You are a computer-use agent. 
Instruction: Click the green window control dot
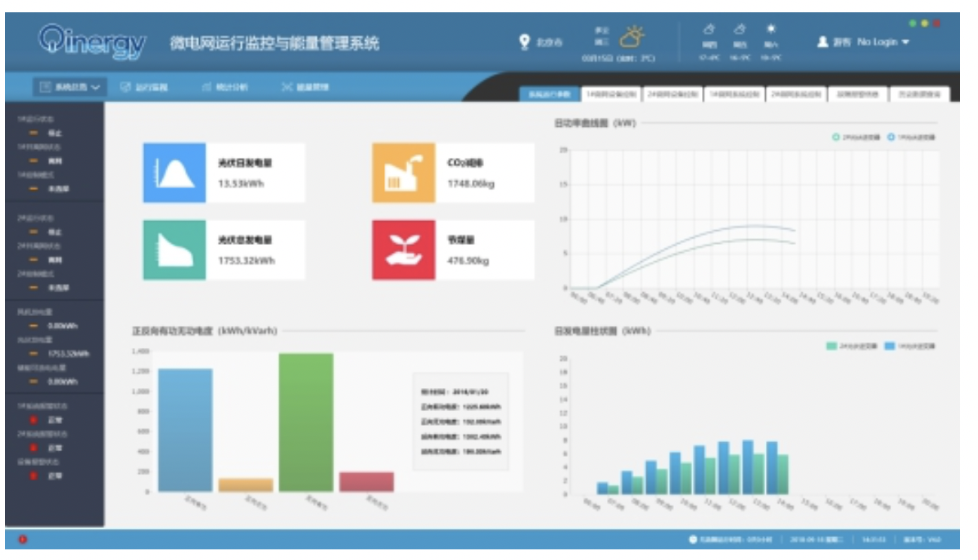912,24
